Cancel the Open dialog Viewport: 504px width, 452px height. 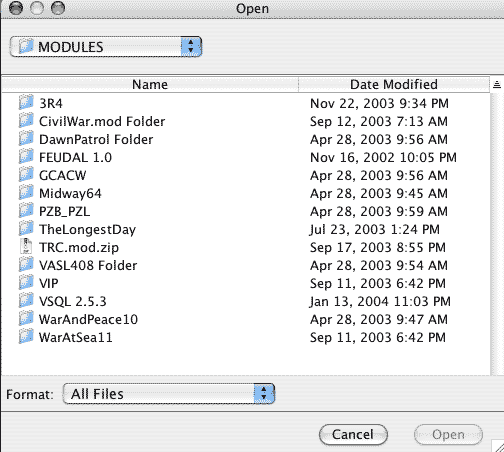(353, 434)
